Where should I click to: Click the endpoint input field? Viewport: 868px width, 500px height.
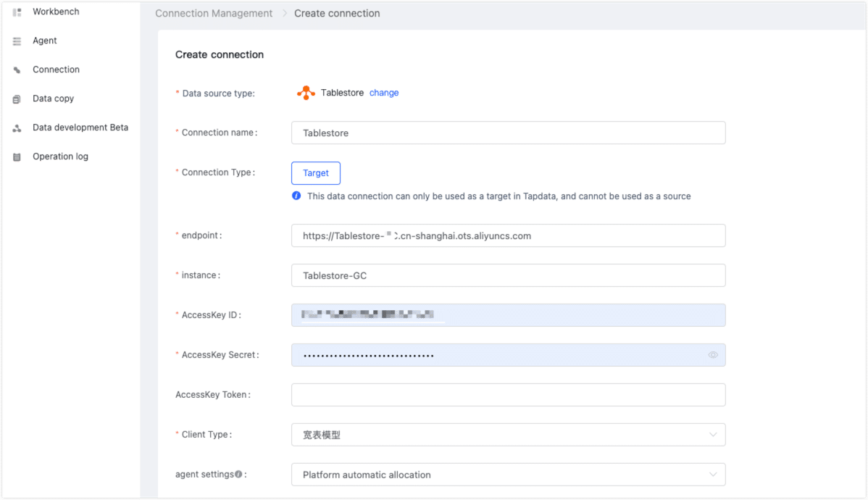click(x=507, y=236)
